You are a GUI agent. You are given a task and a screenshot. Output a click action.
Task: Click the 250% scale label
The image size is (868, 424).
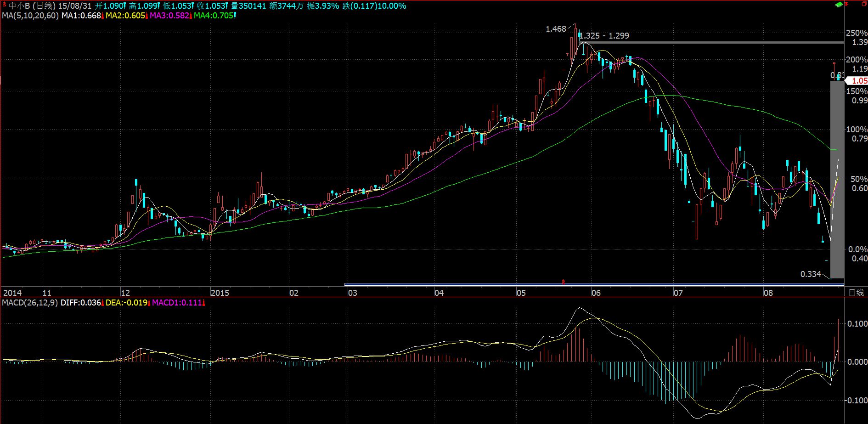(857, 33)
